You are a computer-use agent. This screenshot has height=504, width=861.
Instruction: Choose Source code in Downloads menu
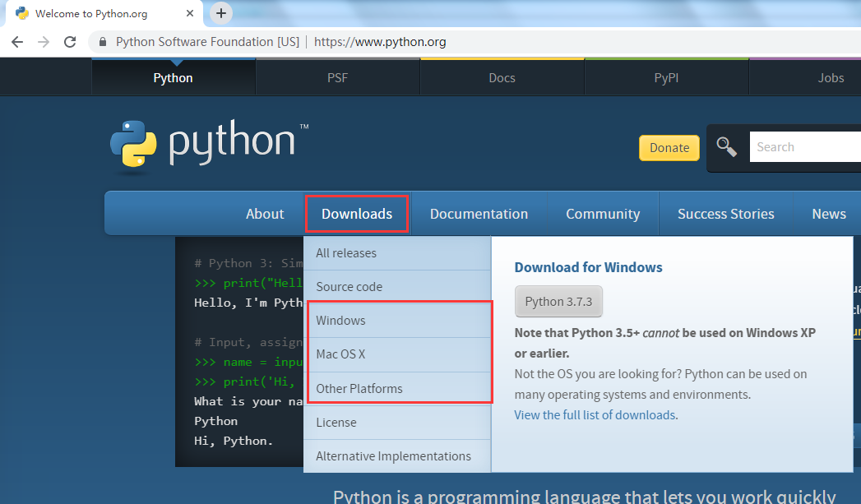click(397, 287)
